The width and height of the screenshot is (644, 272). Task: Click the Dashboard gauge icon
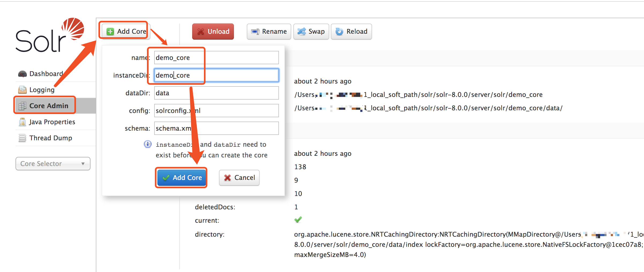click(x=22, y=74)
